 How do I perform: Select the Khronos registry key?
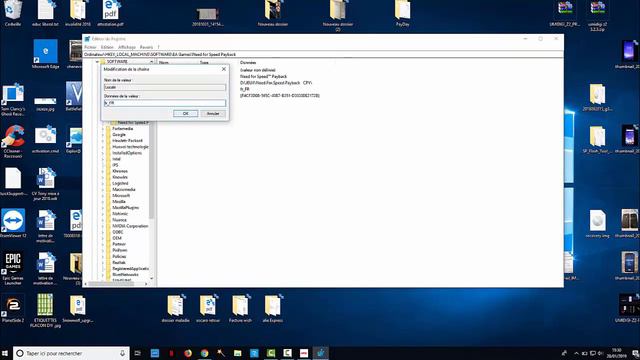pyautogui.click(x=120, y=171)
